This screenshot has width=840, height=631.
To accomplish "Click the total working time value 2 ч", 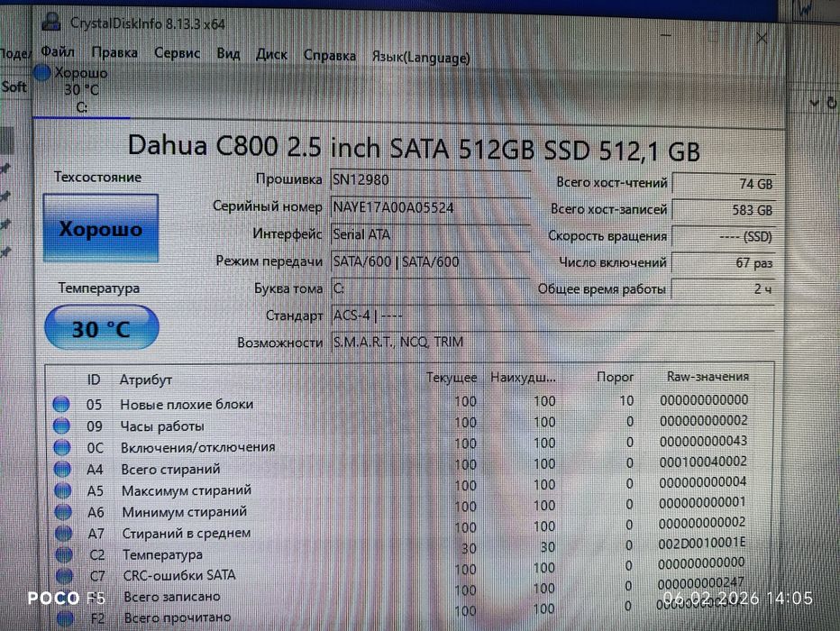I will click(723, 289).
